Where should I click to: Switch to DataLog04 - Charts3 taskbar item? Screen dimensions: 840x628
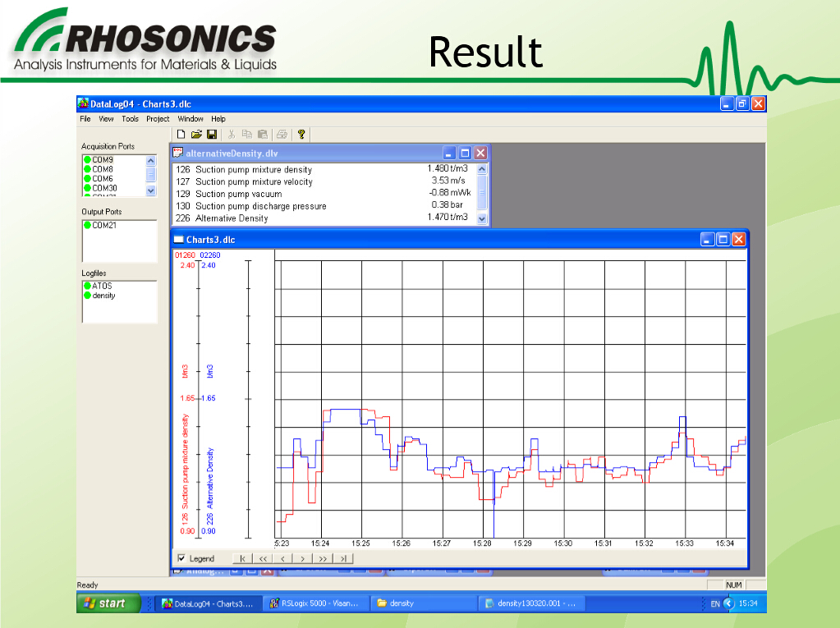pyautogui.click(x=209, y=603)
